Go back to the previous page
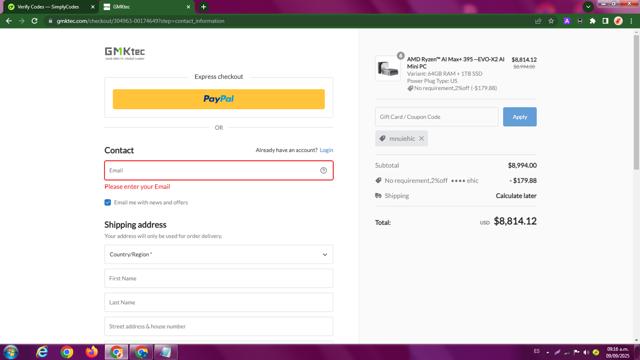The height and width of the screenshot is (360, 640). click(x=9, y=21)
